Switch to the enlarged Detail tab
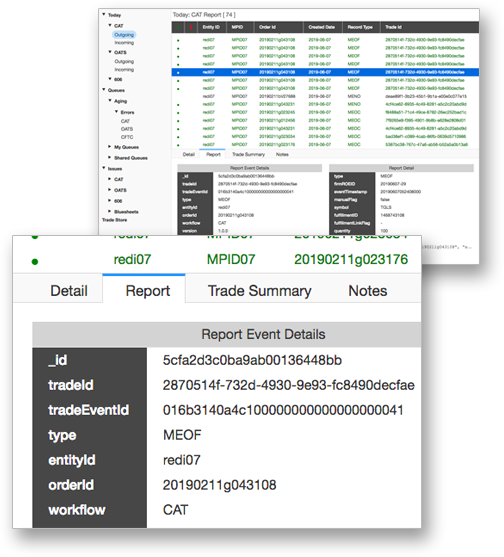The height and width of the screenshot is (557, 504). click(x=69, y=291)
